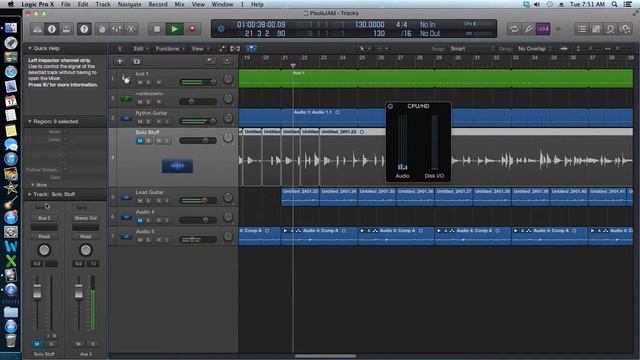
Task: Open the Mixer faders icon
Action: (x=117, y=29)
